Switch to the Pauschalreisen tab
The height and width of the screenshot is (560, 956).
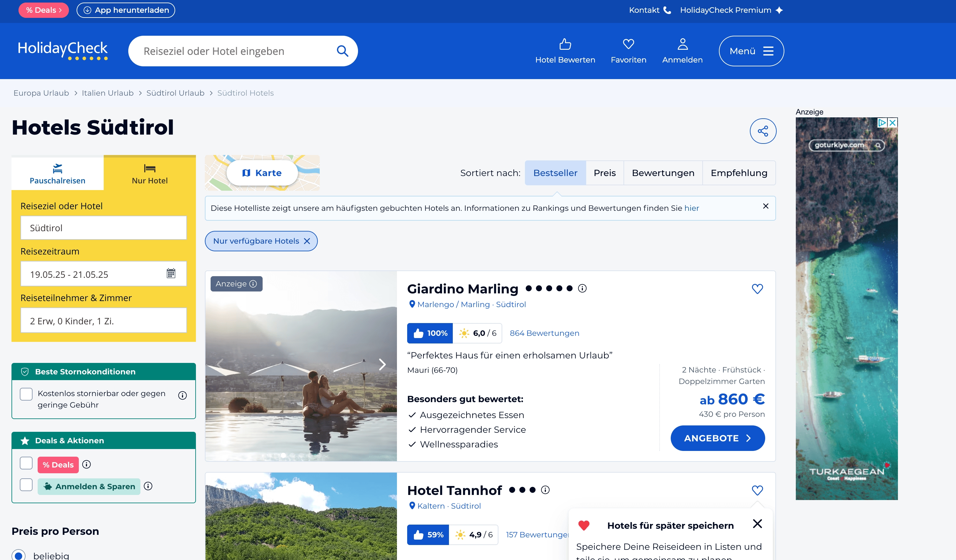(x=58, y=174)
